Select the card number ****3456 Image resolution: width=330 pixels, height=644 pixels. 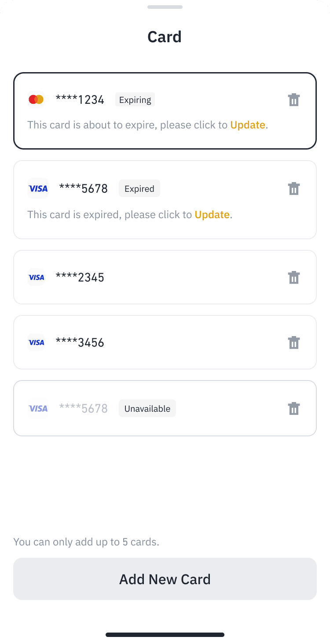click(80, 343)
